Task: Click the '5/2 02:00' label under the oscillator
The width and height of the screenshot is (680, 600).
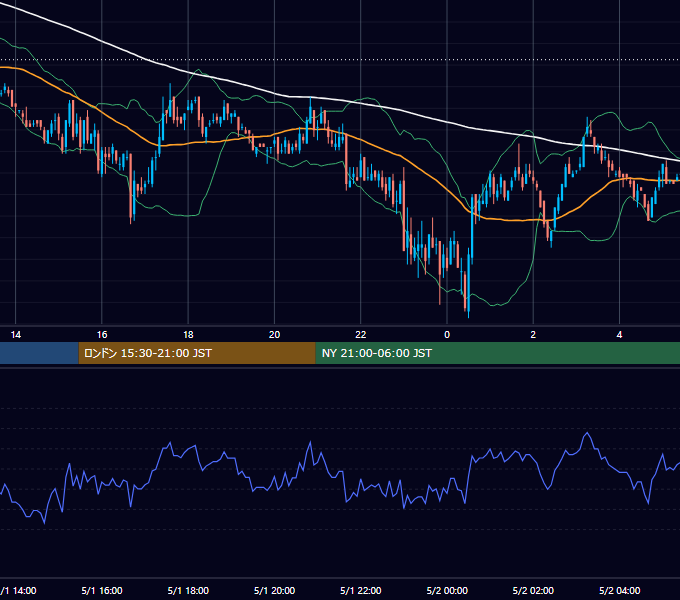Action: 533,591
